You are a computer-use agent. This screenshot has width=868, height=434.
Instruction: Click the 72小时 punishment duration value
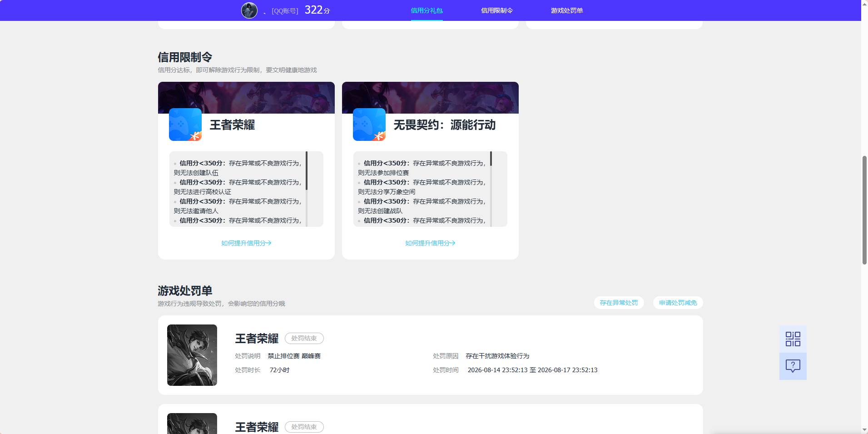279,370
